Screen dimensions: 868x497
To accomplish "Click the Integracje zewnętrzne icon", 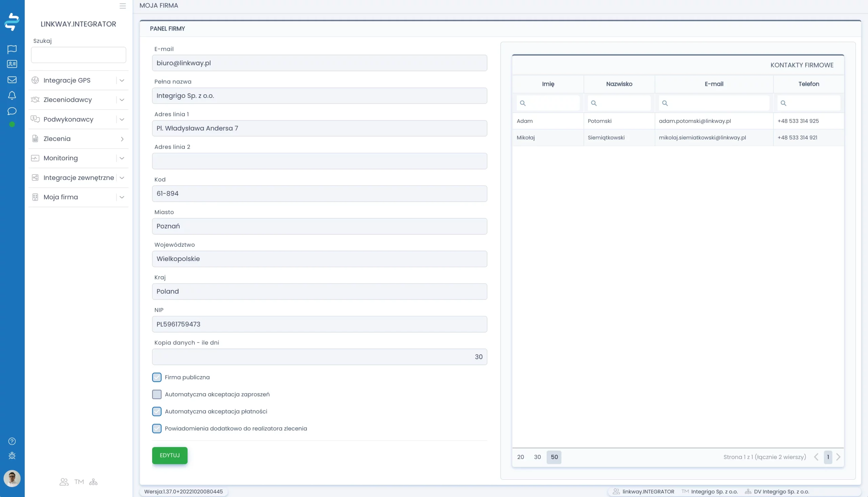I will (35, 178).
